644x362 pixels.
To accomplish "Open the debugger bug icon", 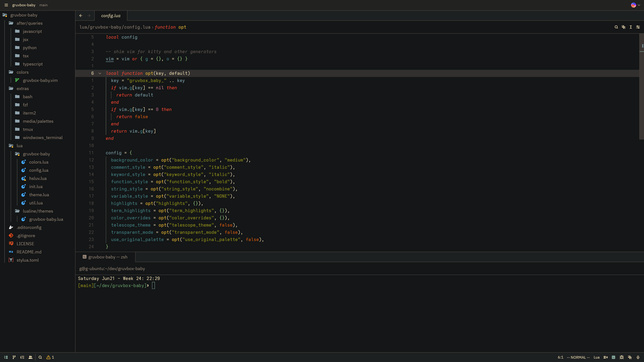I will pos(622,357).
